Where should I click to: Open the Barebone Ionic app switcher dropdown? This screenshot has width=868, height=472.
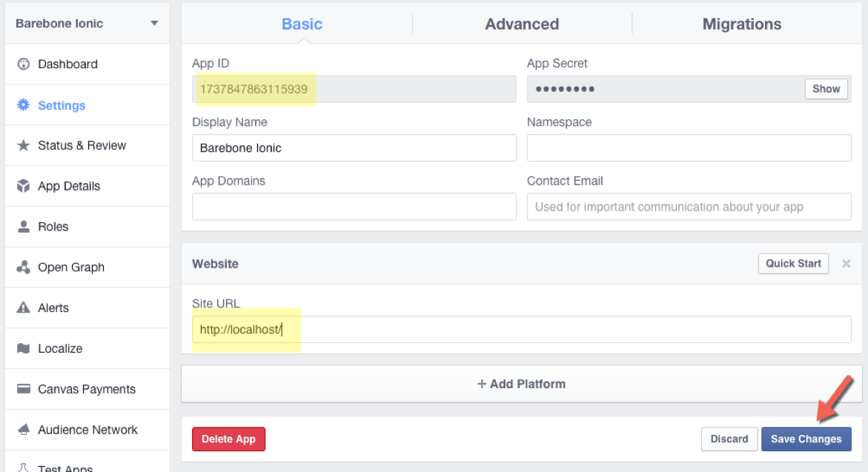87,23
